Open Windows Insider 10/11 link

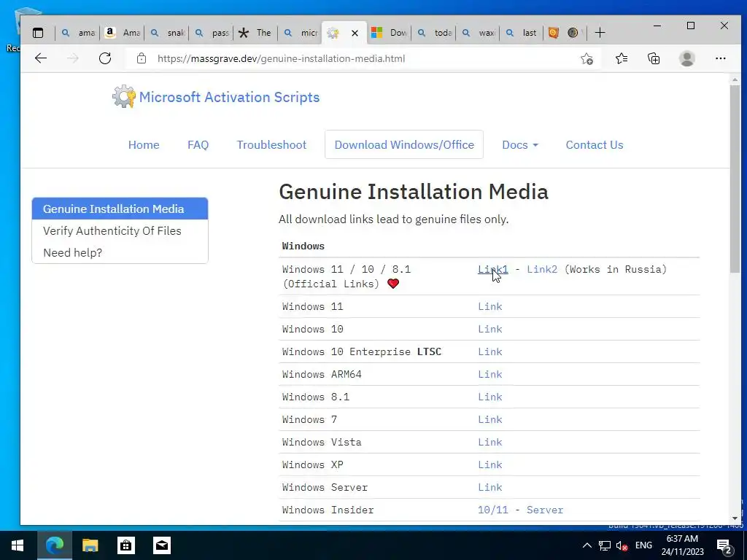[x=492, y=510]
